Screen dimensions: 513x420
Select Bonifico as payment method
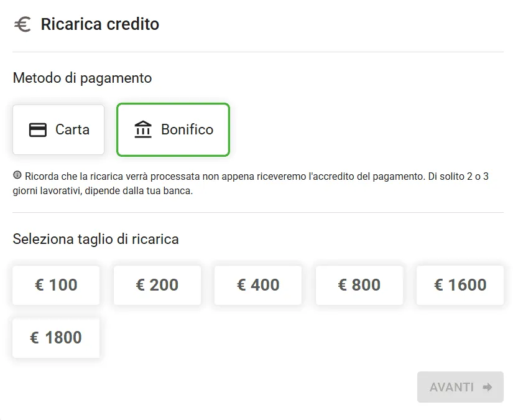[173, 129]
